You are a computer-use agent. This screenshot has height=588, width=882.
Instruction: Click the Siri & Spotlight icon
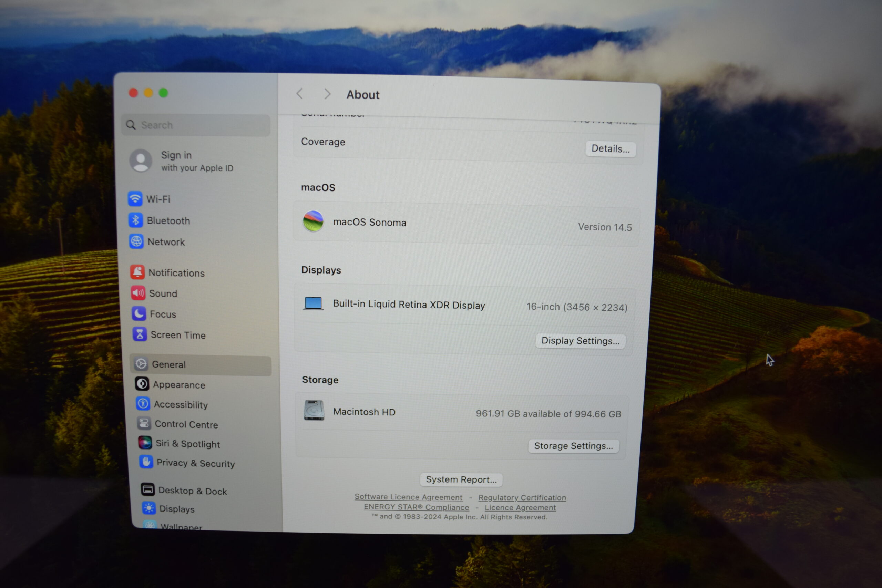point(145,443)
